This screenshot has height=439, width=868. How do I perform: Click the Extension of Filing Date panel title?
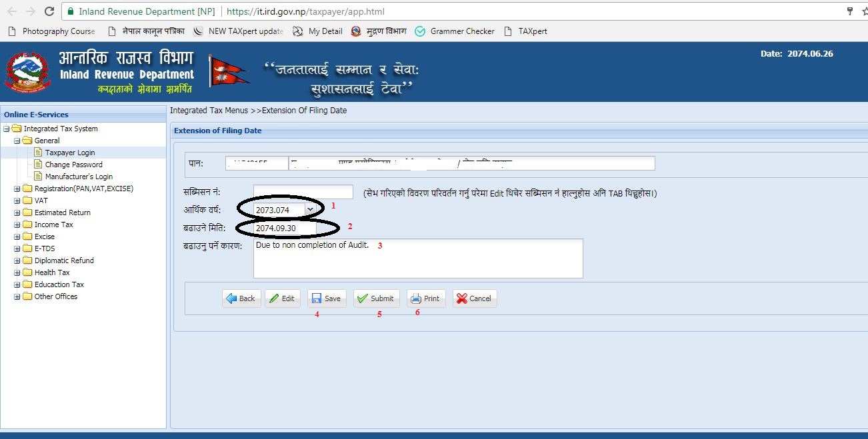218,131
